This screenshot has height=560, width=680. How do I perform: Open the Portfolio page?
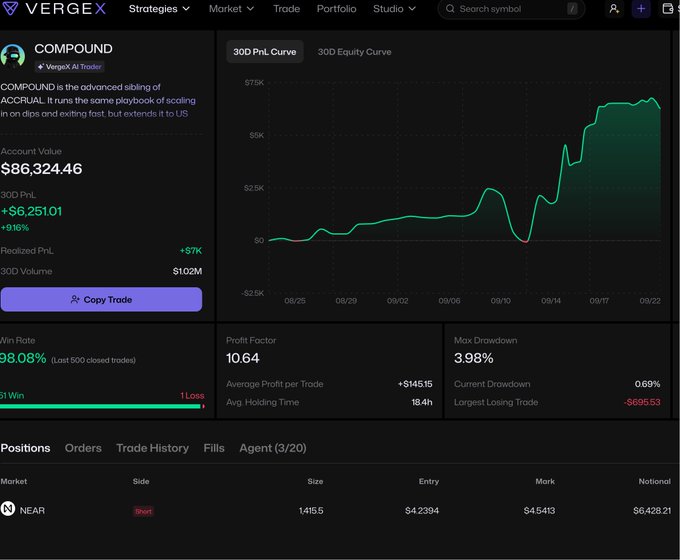coord(337,9)
